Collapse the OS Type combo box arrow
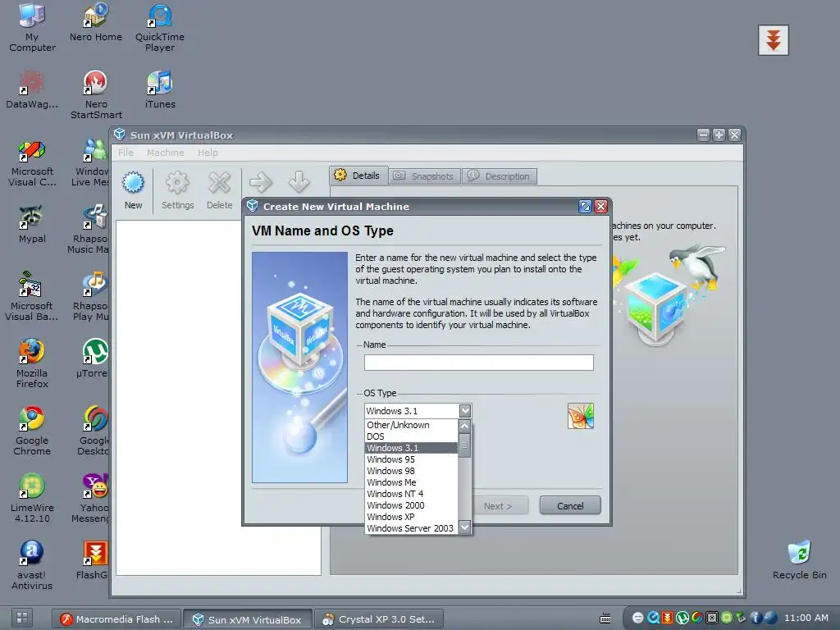This screenshot has width=840, height=630. 465,411
